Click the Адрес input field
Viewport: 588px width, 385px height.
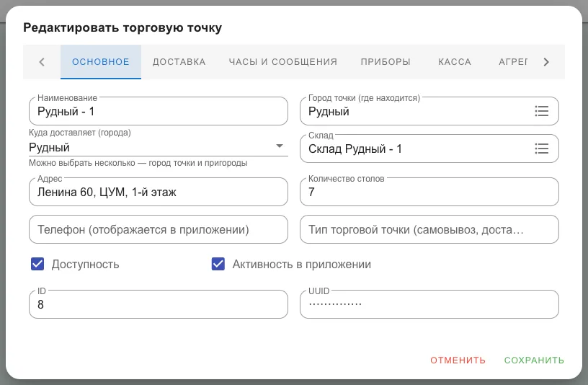tap(159, 192)
